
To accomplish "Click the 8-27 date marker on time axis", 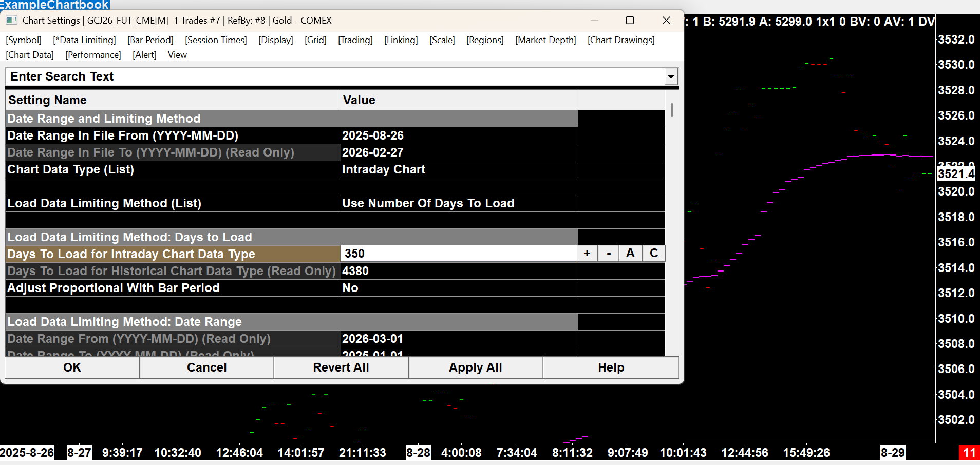I will (x=79, y=453).
